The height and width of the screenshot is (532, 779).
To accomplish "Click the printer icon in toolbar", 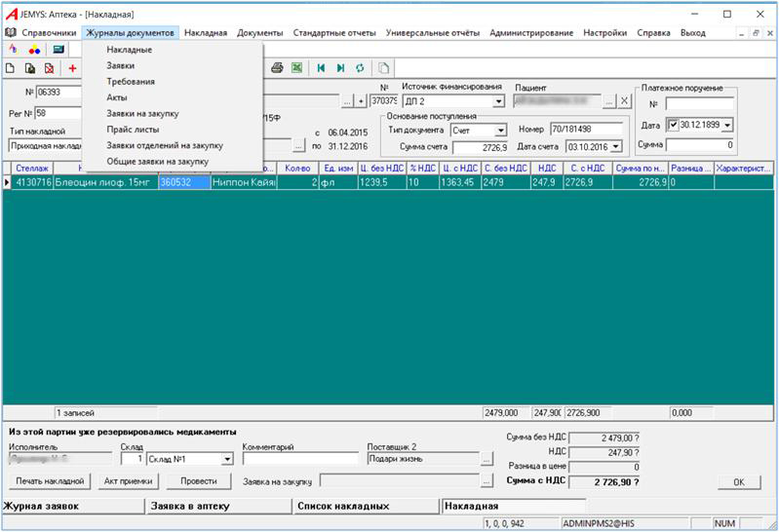I will point(277,68).
